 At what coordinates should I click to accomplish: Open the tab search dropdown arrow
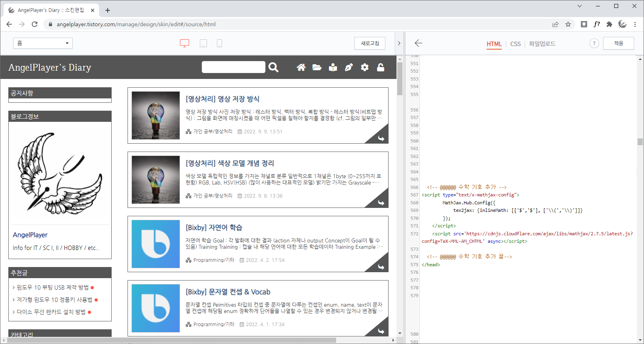click(580, 6)
